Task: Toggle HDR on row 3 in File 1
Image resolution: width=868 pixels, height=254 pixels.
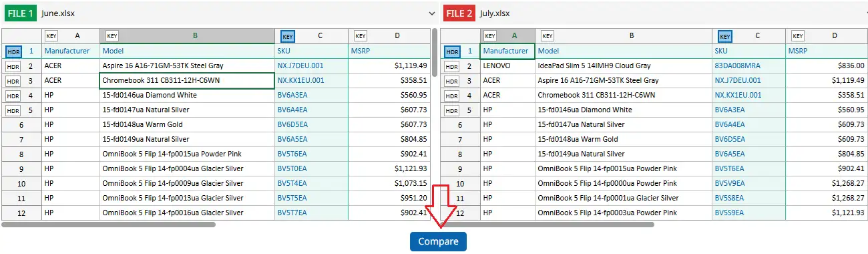Action: pos(13,81)
